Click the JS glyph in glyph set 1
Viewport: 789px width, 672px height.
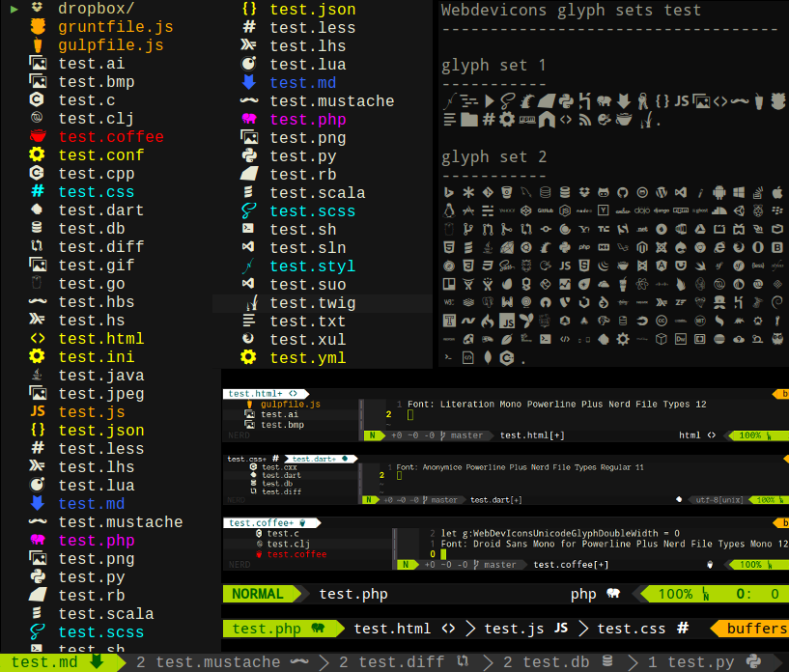point(682,101)
